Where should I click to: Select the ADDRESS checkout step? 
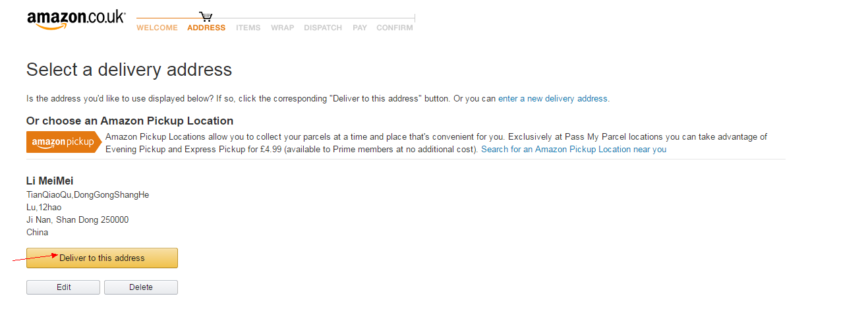click(206, 28)
